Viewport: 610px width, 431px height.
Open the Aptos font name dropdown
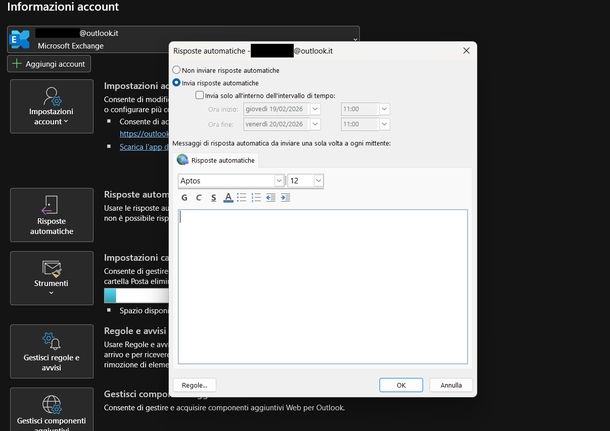pos(279,181)
